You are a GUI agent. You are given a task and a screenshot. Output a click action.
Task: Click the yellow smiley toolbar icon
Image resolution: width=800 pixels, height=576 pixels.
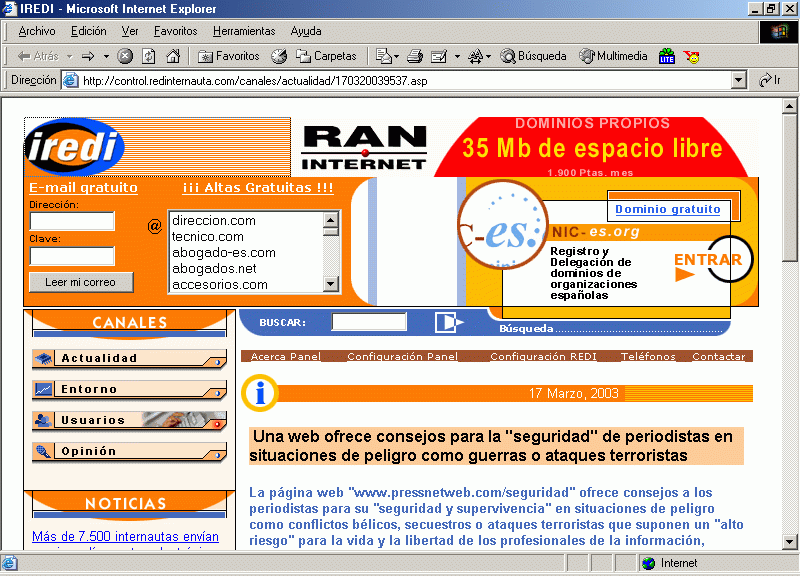692,56
